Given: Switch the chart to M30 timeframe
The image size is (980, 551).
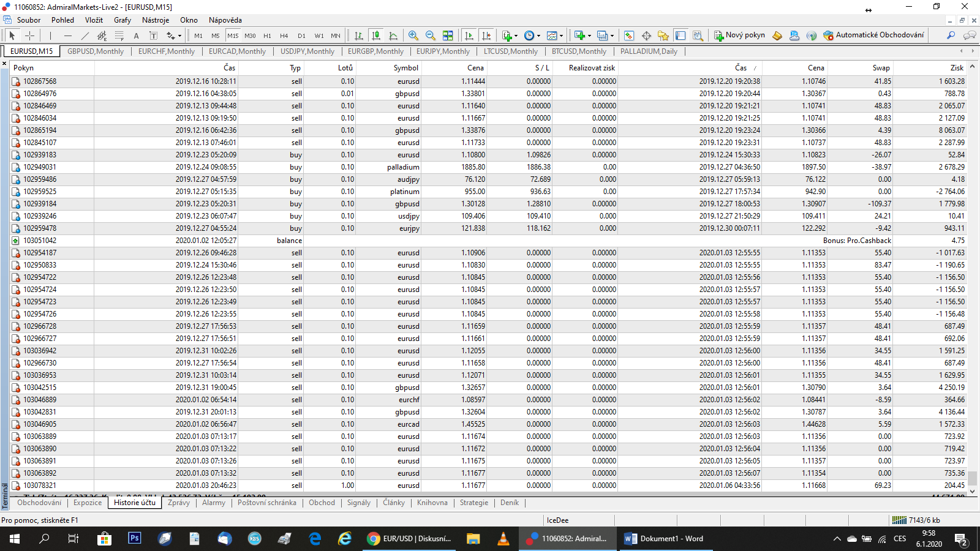Looking at the screenshot, I should (250, 36).
